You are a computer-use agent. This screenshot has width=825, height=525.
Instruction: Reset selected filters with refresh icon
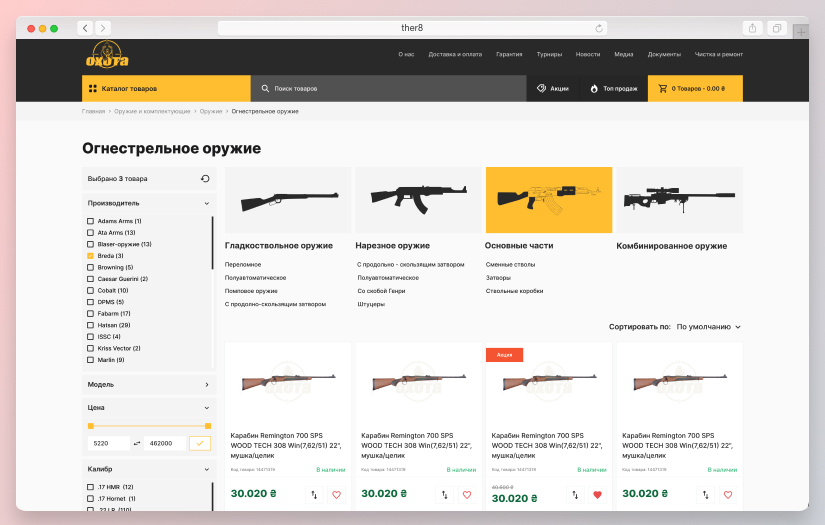coord(205,179)
